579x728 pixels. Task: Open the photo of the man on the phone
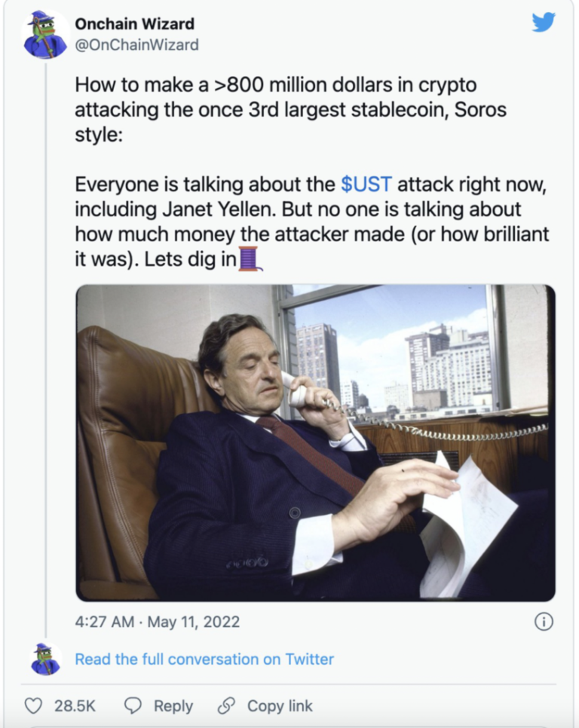[x=315, y=442]
